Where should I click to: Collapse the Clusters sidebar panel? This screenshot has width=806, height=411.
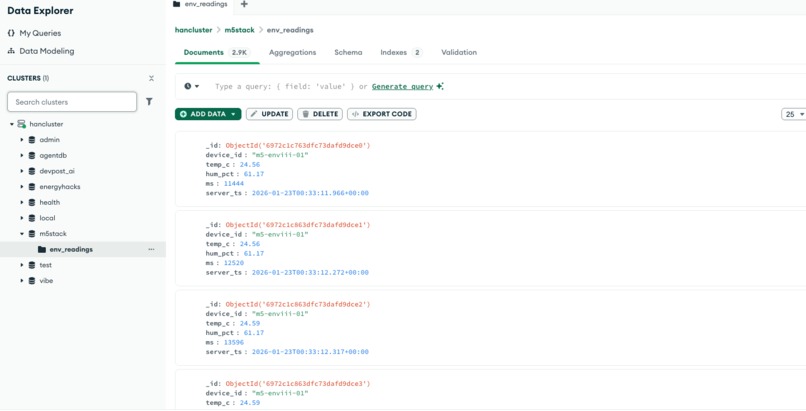[151, 78]
